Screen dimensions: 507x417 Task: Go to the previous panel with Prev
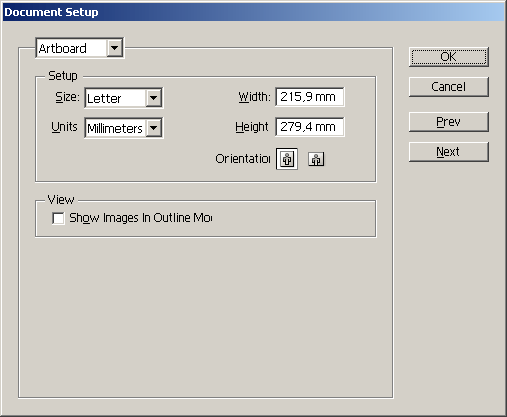tap(449, 122)
